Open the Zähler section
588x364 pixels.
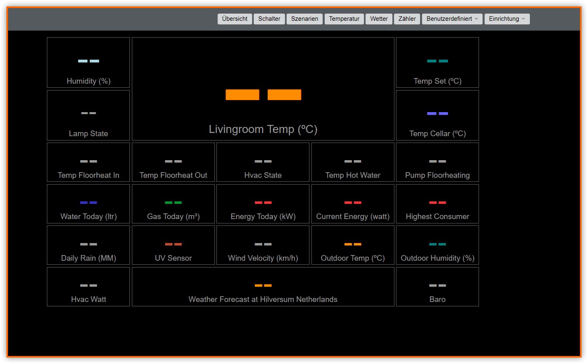click(406, 18)
